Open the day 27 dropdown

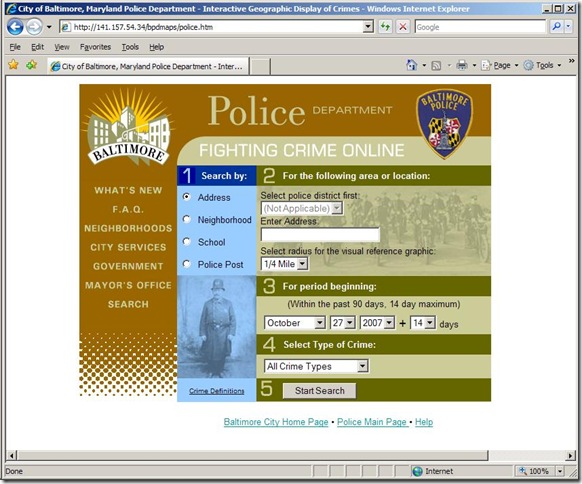click(x=343, y=323)
